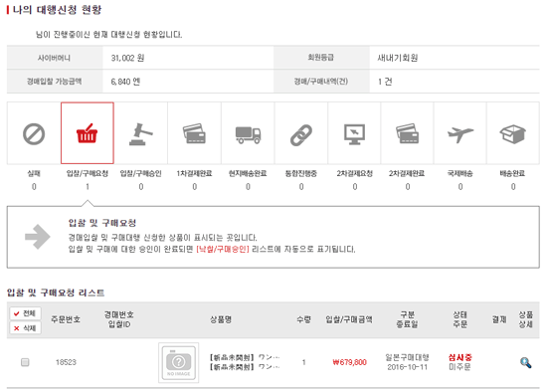547x392 pixels.
Task: Click the 1차결제완료 label text
Action: pyautogui.click(x=194, y=173)
